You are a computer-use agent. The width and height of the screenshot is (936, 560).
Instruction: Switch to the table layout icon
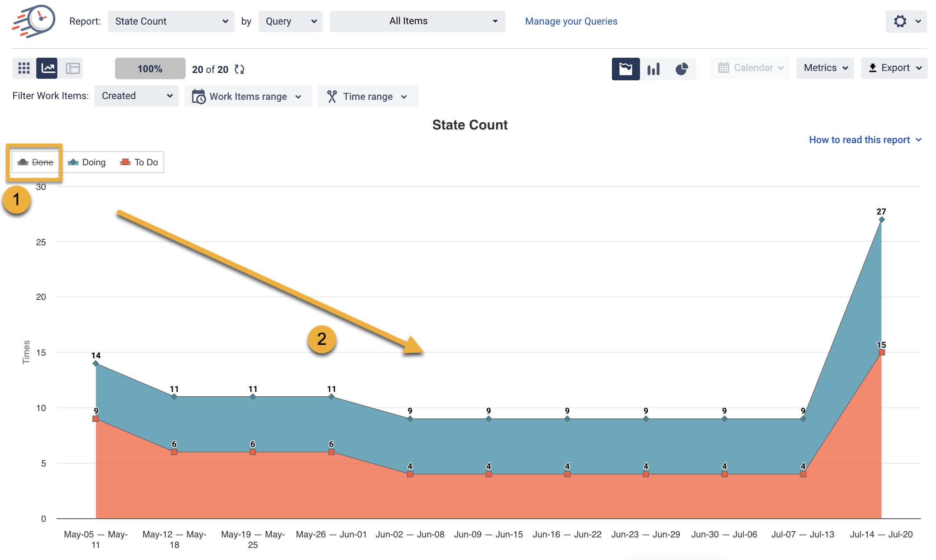point(73,68)
